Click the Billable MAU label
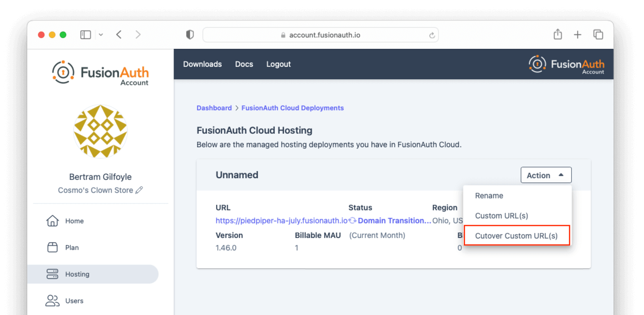Image resolution: width=644 pixels, height=315 pixels. tap(318, 235)
